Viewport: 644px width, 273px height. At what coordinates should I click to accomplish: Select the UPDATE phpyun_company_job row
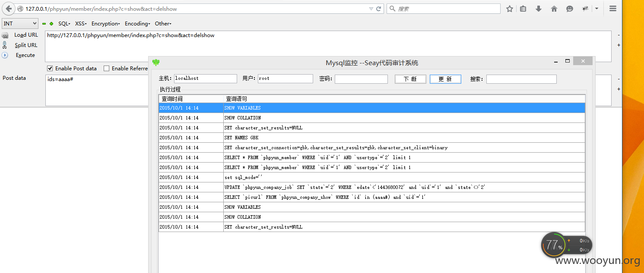click(x=372, y=187)
